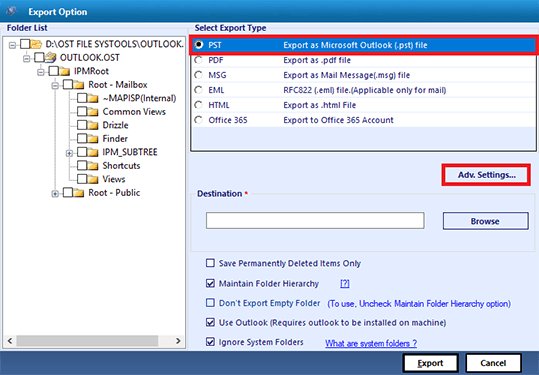Click the Root - Public folder icon
Image resolution: width=539 pixels, height=375 pixels.
coord(79,193)
